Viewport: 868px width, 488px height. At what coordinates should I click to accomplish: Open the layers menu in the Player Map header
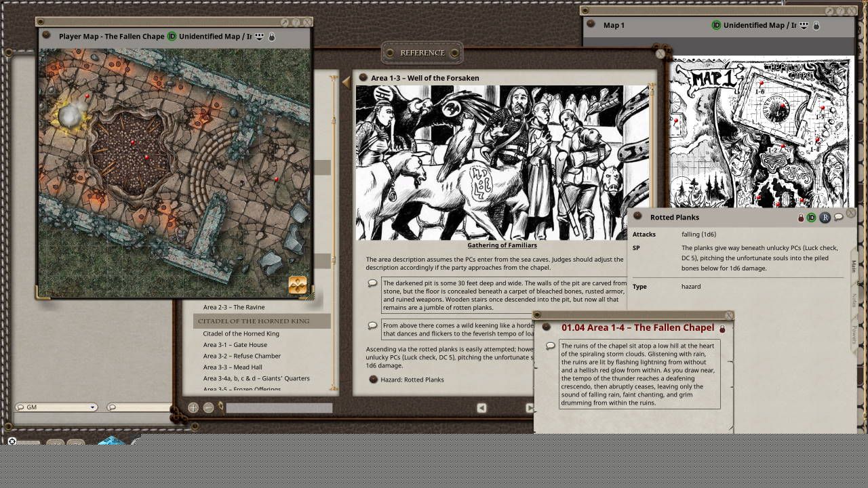click(259, 36)
